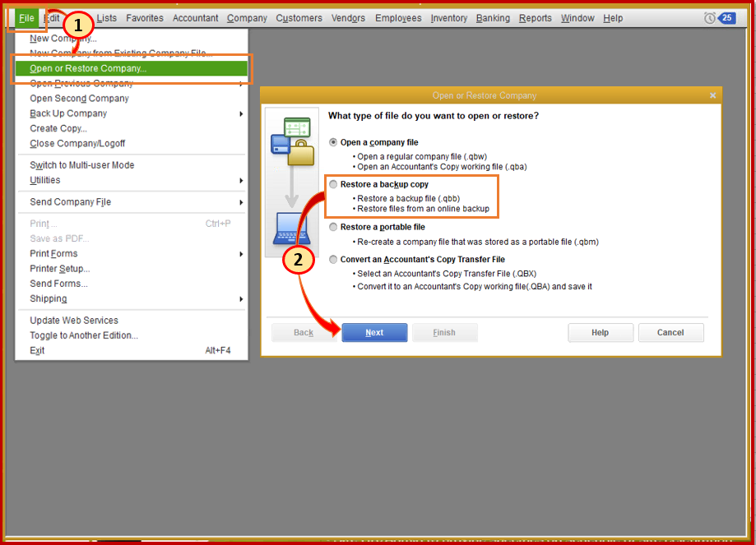The image size is (756, 545).
Task: Choose the Restore a portable file radio button
Action: click(333, 227)
